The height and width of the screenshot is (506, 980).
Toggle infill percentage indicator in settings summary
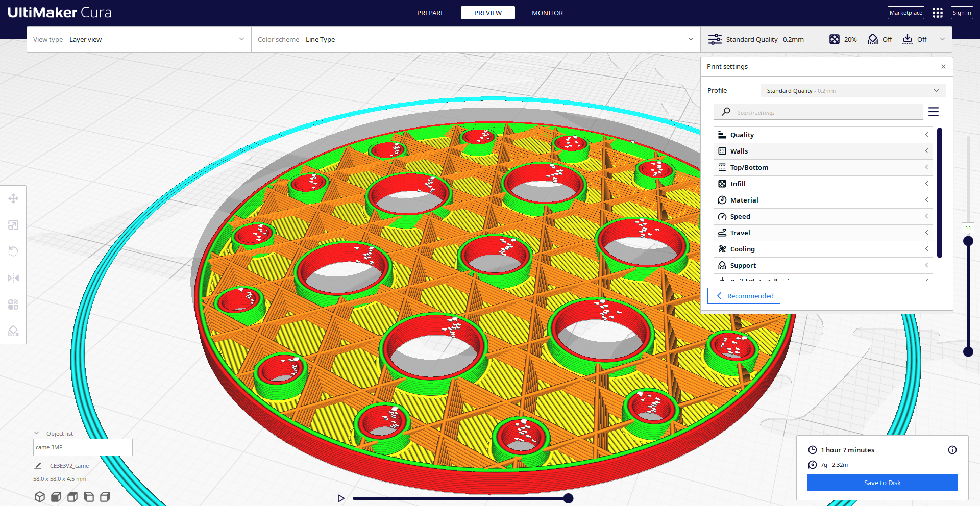pyautogui.click(x=842, y=39)
